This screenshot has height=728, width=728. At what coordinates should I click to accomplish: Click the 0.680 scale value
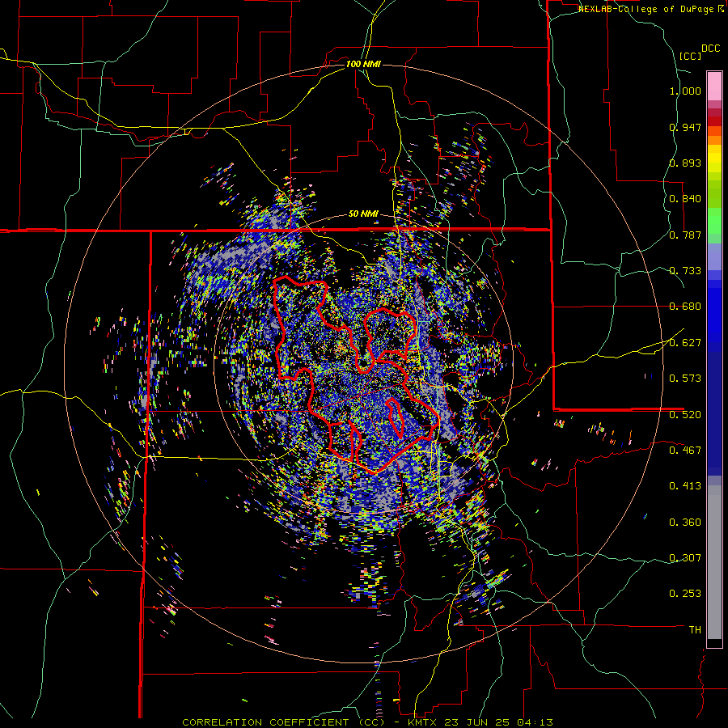[x=685, y=307]
